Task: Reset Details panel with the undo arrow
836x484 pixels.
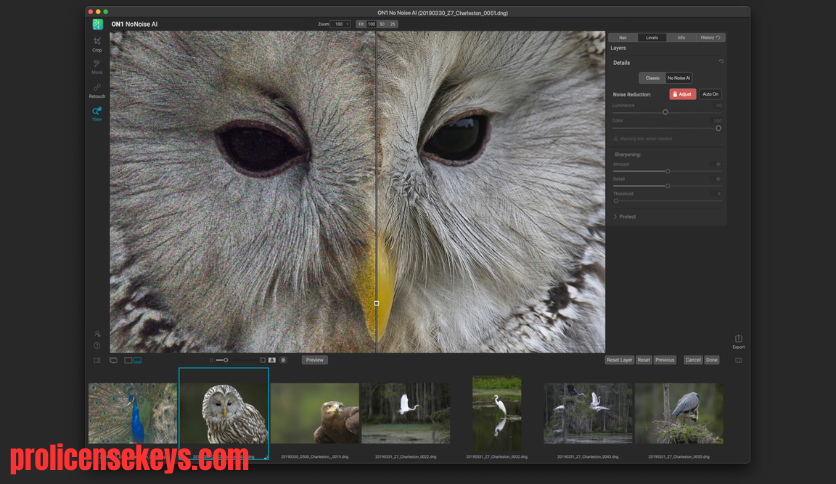Action: click(x=721, y=62)
